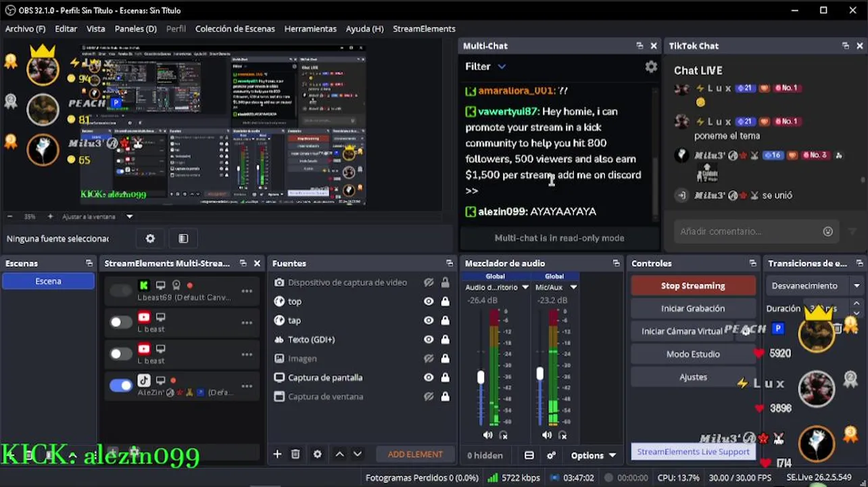Show the Captura de ventana source
This screenshot has height=487, width=868.
[x=429, y=396]
